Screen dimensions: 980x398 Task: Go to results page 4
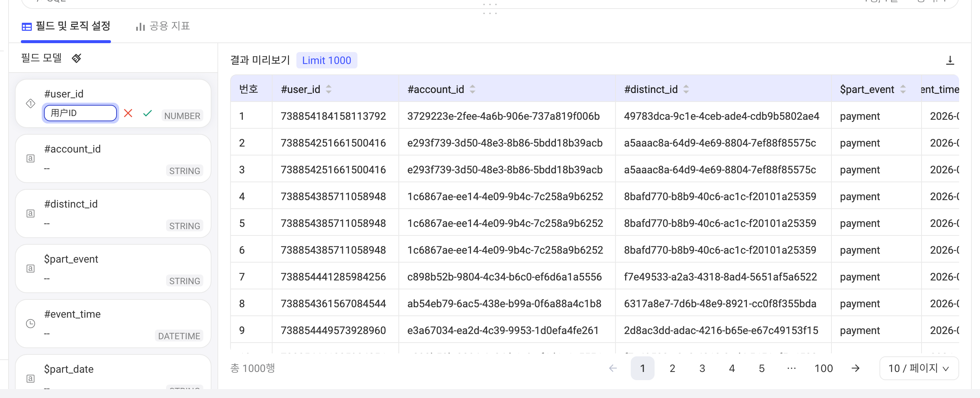(x=732, y=368)
